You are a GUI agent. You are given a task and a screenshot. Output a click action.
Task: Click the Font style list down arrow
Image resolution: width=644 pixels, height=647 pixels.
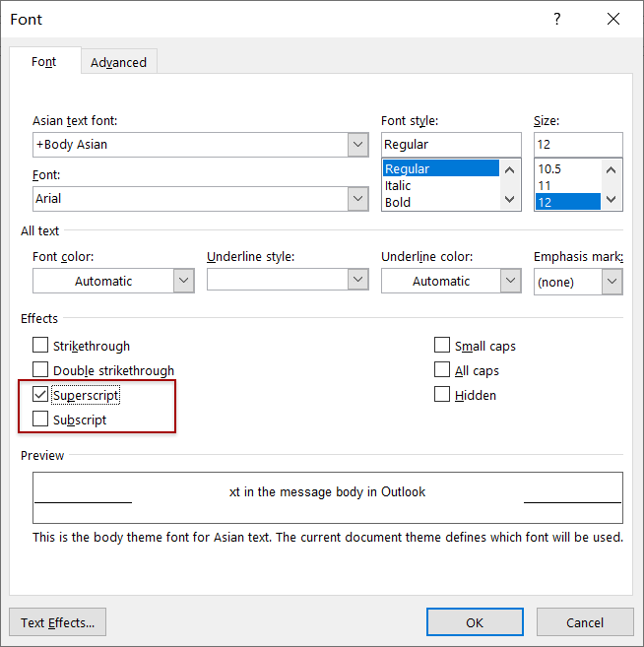509,200
